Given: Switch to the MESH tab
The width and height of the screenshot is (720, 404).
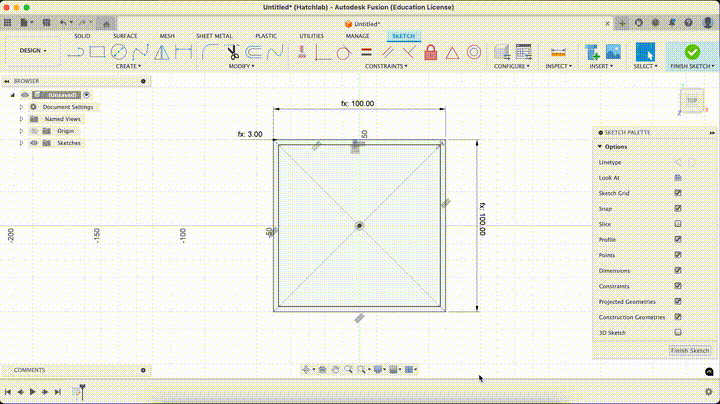Looking at the screenshot, I should [167, 36].
